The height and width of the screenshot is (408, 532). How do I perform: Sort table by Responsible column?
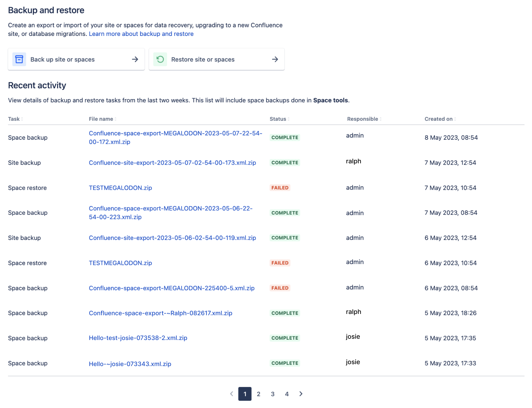coord(364,119)
